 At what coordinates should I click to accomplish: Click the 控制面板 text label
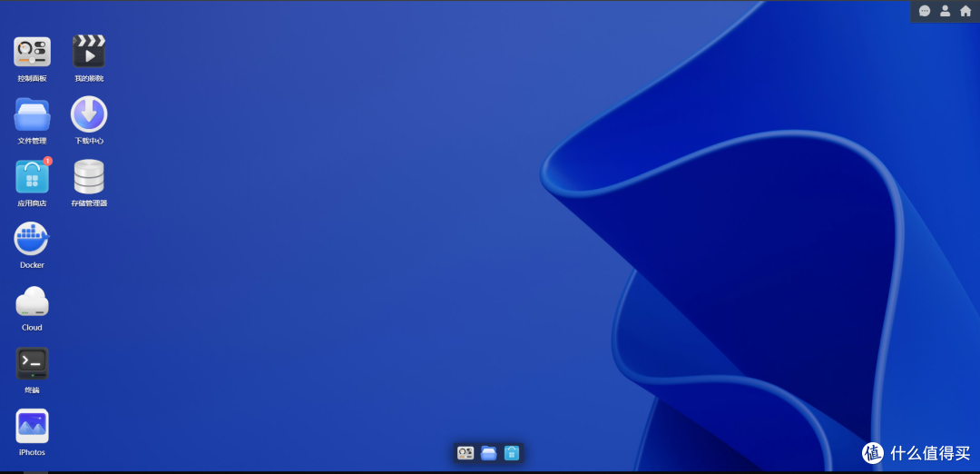(32, 79)
